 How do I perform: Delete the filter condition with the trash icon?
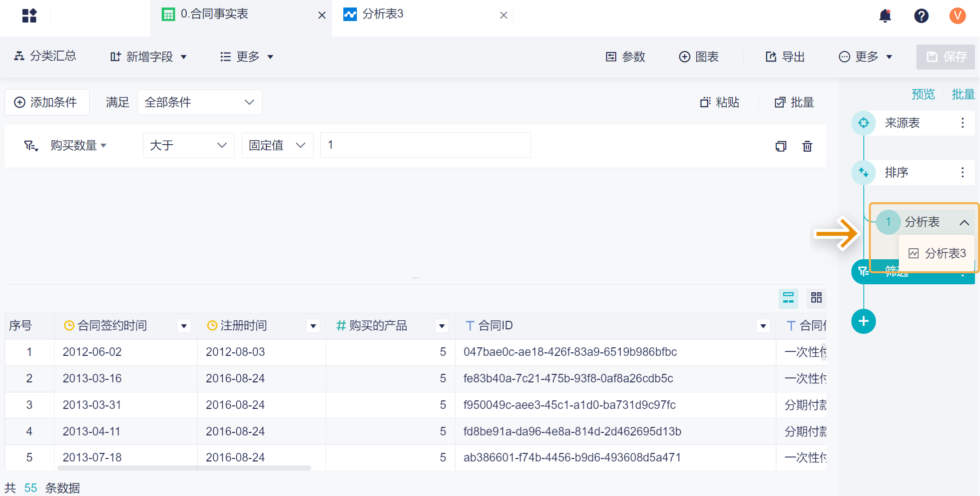807,146
